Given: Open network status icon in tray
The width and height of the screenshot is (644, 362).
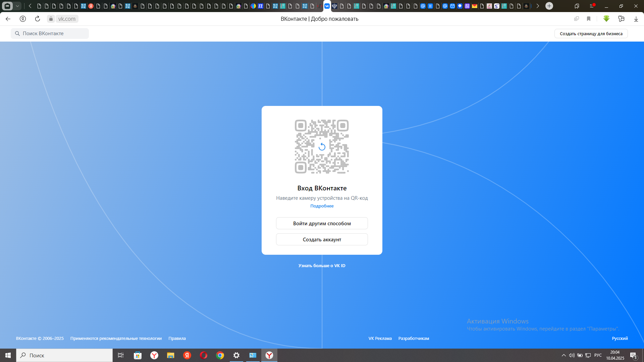Looking at the screenshot, I should click(x=588, y=355).
